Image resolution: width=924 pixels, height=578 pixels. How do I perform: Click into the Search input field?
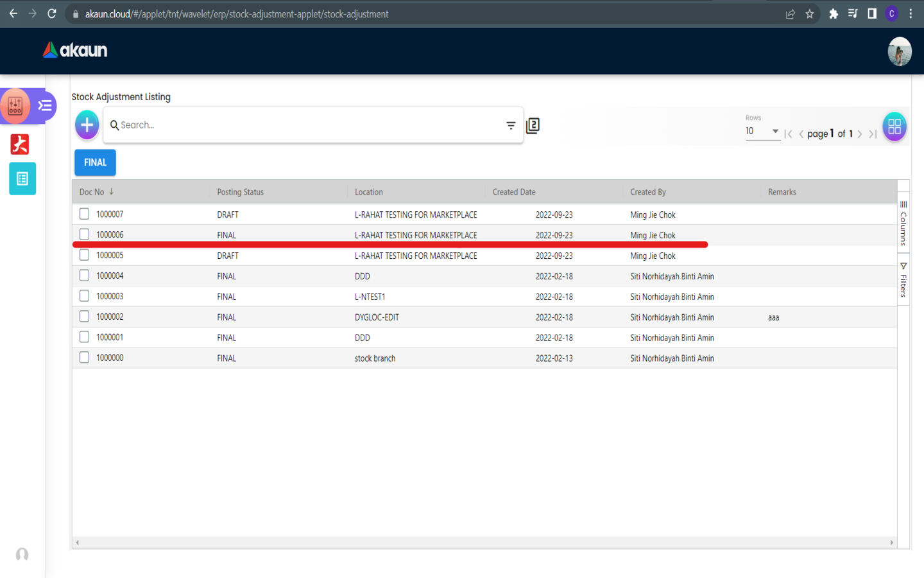pyautogui.click(x=308, y=125)
